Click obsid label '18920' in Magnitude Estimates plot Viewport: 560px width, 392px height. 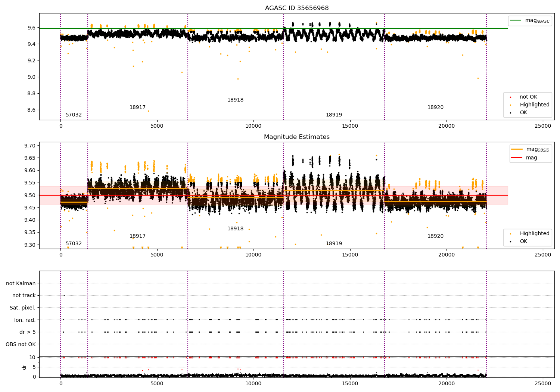[435, 236]
